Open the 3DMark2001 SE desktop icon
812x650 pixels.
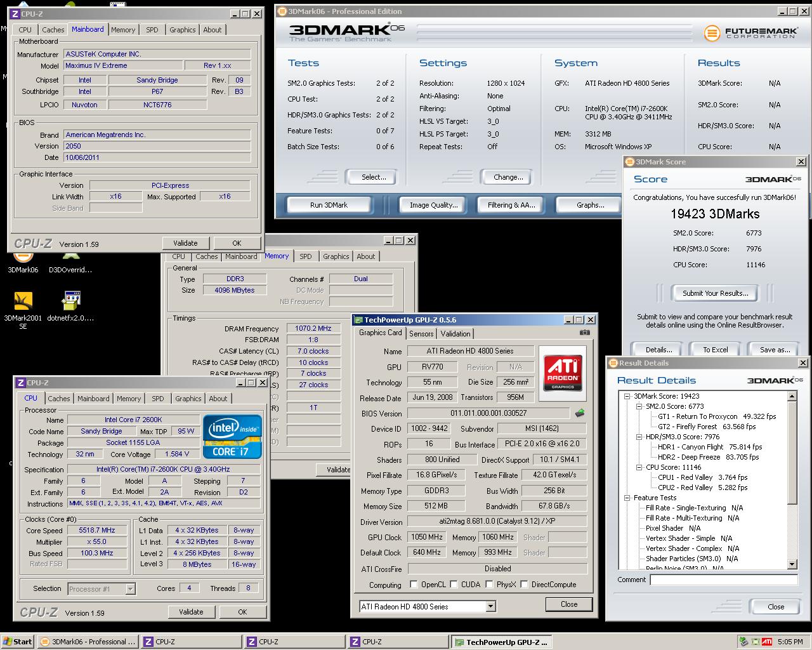pos(23,302)
